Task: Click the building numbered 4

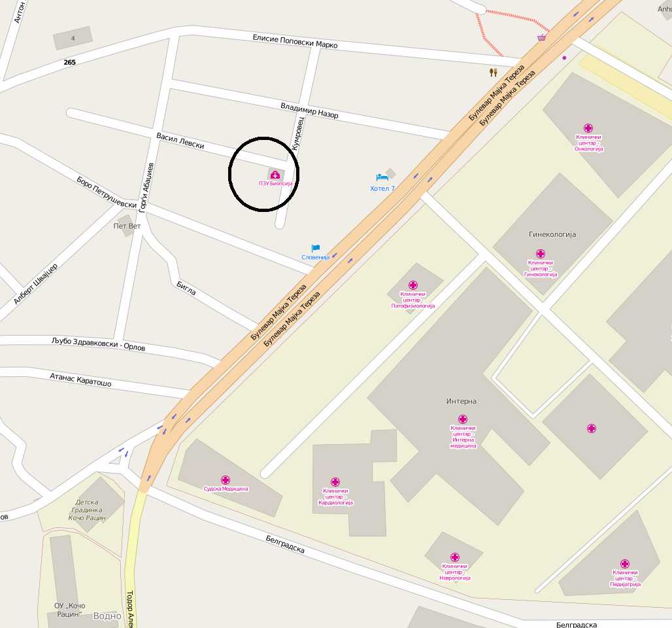Action: click(73, 38)
